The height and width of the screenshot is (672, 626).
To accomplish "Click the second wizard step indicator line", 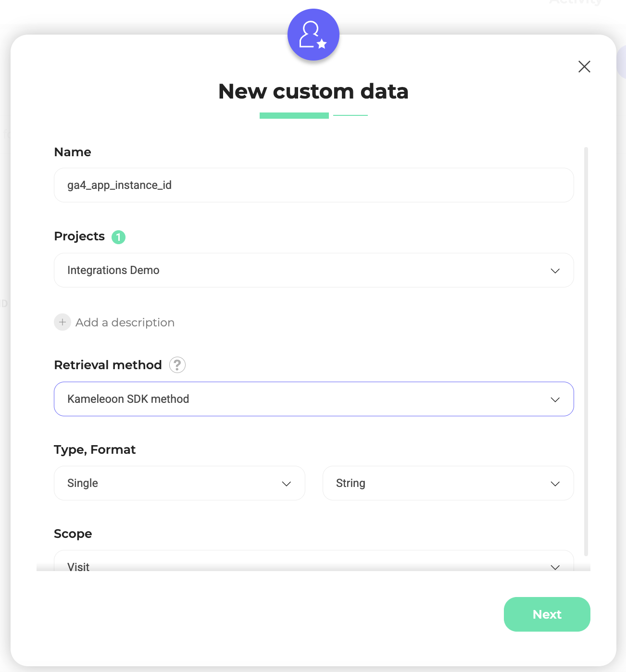I will 351,115.
